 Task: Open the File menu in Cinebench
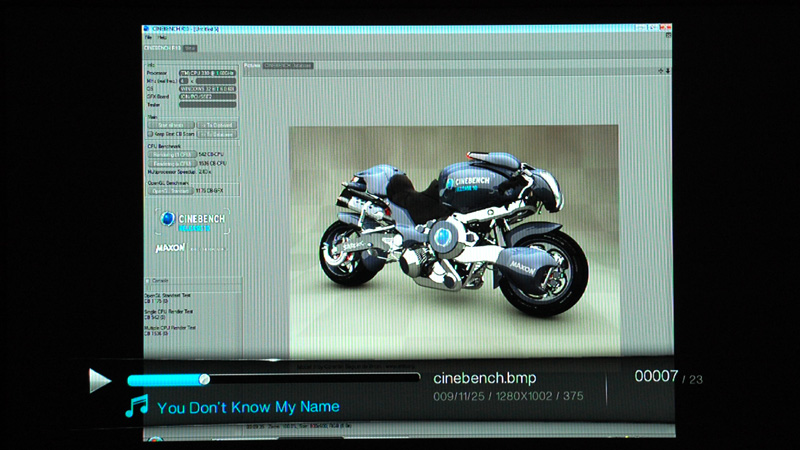pyautogui.click(x=148, y=38)
